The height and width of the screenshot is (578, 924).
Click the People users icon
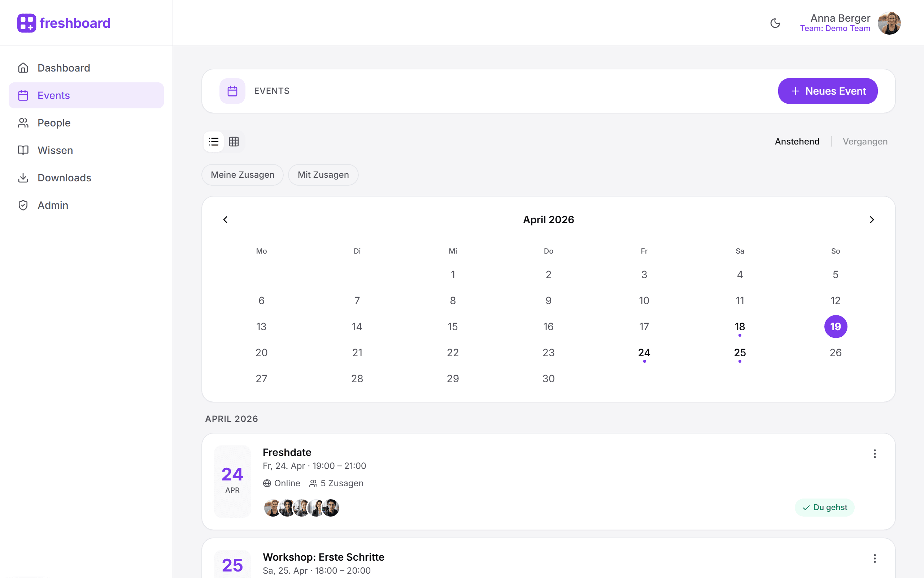[x=23, y=123]
